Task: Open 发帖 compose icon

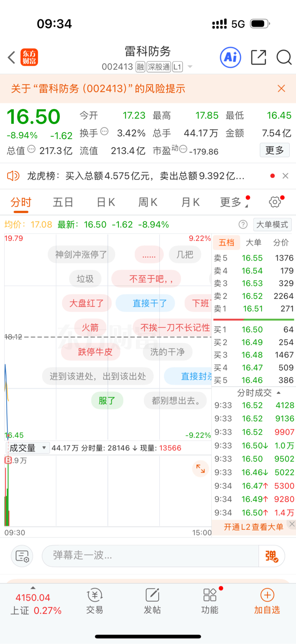Action: point(152,601)
